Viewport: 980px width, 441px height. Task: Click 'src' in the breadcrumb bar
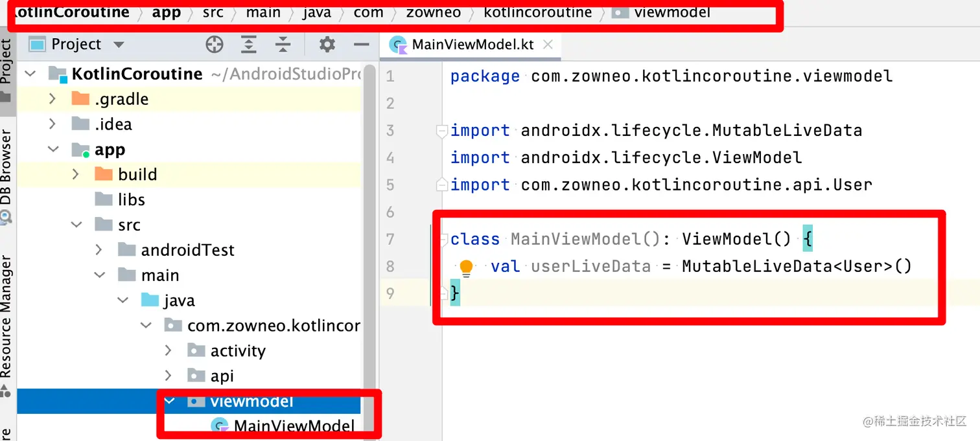pyautogui.click(x=213, y=12)
